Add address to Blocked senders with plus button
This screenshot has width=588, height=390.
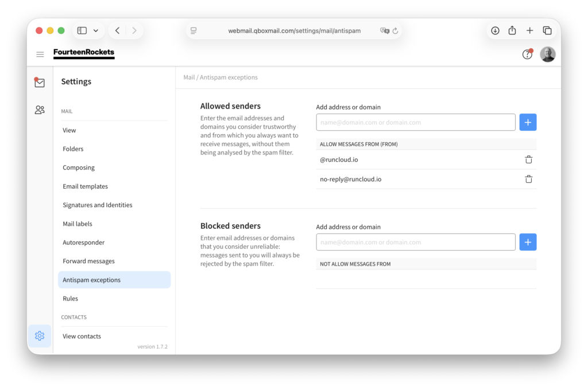point(528,242)
